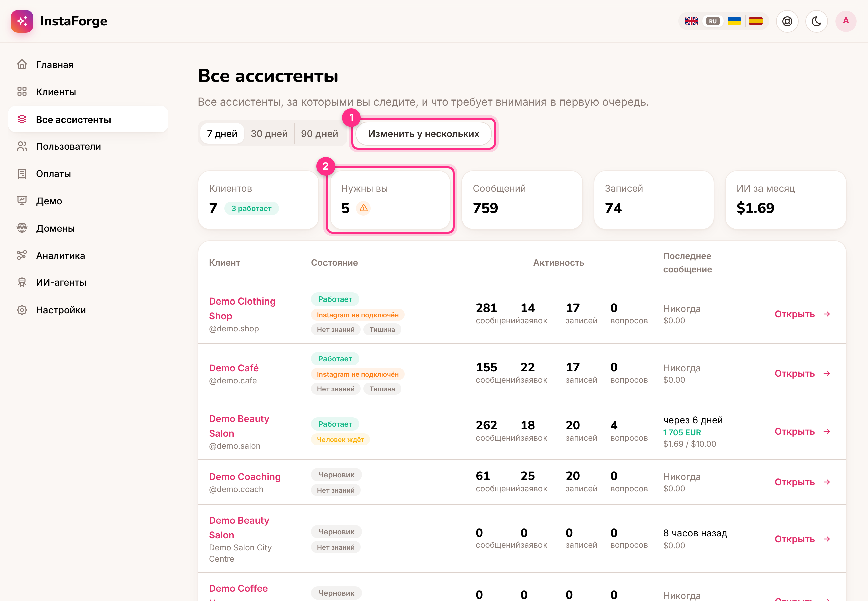Open the user avatar A
Viewport: 868px width, 601px height.
coord(846,21)
